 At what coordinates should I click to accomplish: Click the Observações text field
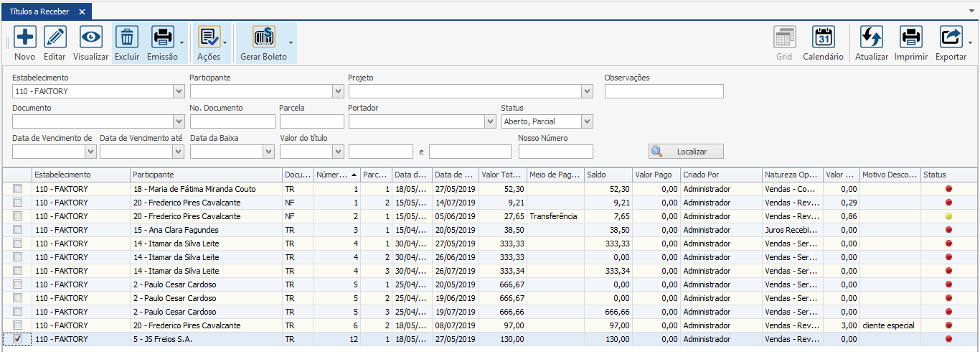(664, 91)
